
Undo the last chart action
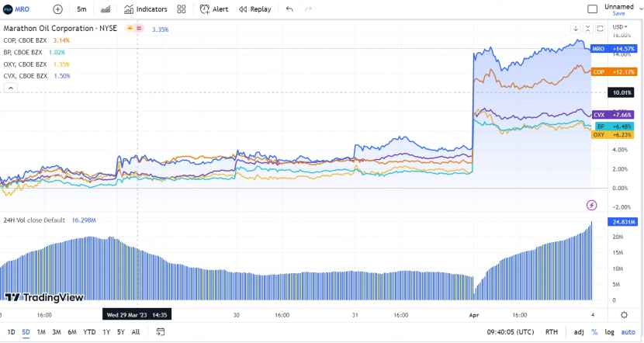pyautogui.click(x=289, y=9)
